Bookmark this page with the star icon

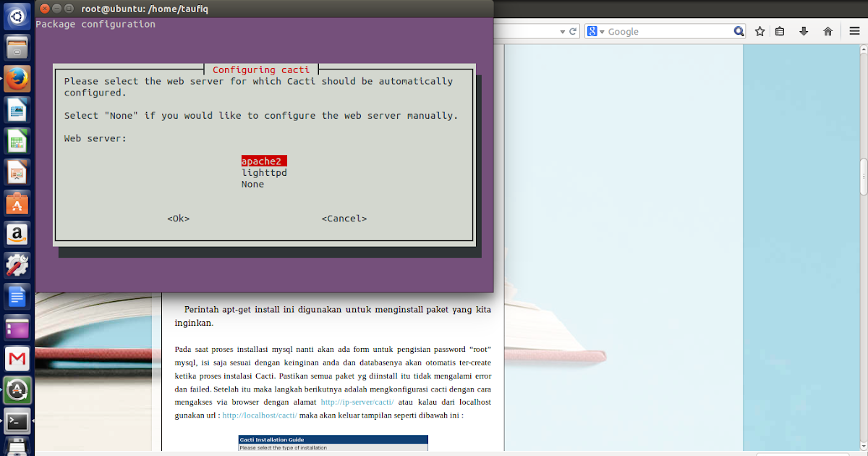pyautogui.click(x=760, y=31)
